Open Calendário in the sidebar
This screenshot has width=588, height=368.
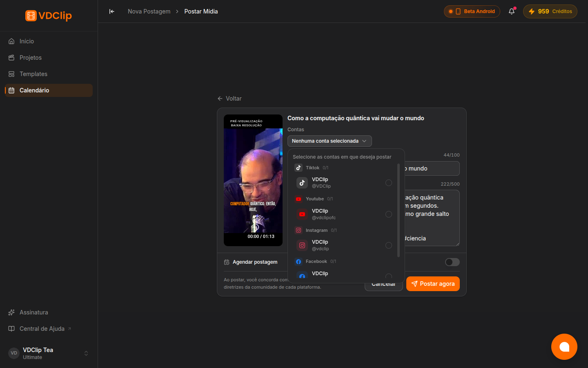pyautogui.click(x=49, y=90)
